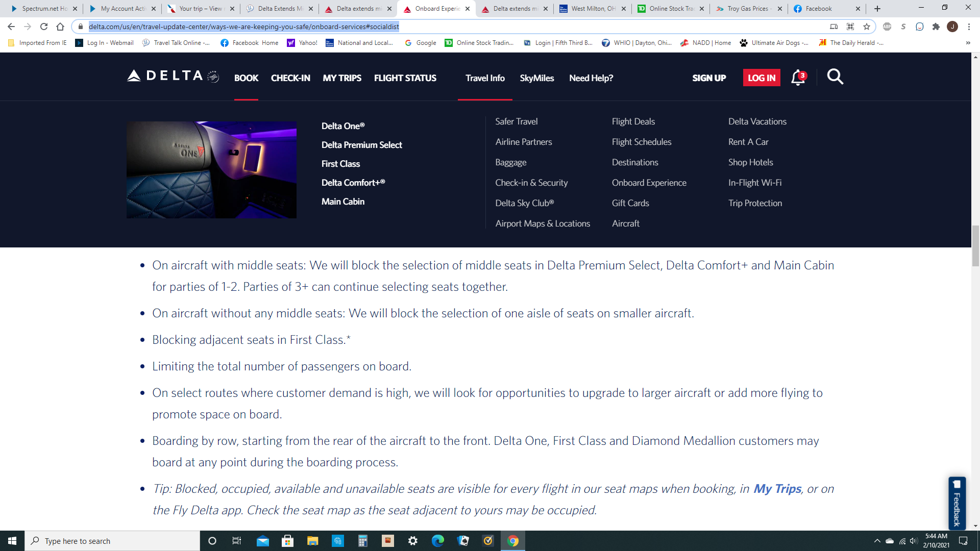This screenshot has height=551, width=980.
Task: Open CHECK-IN in navigation
Action: pyautogui.click(x=290, y=78)
